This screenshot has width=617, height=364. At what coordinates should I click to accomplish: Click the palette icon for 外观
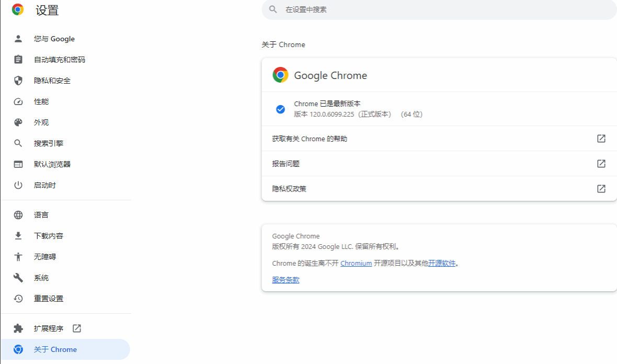[x=18, y=122]
